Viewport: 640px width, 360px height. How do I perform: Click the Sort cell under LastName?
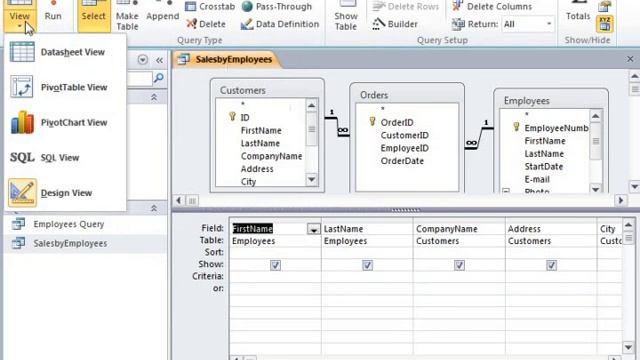point(367,252)
